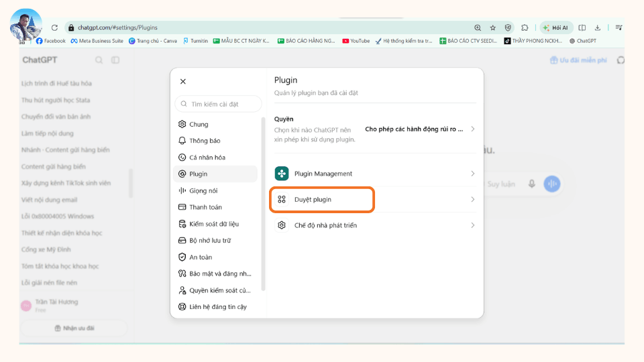Open the Thanh toán tab
The width and height of the screenshot is (644, 362).
(x=215, y=207)
